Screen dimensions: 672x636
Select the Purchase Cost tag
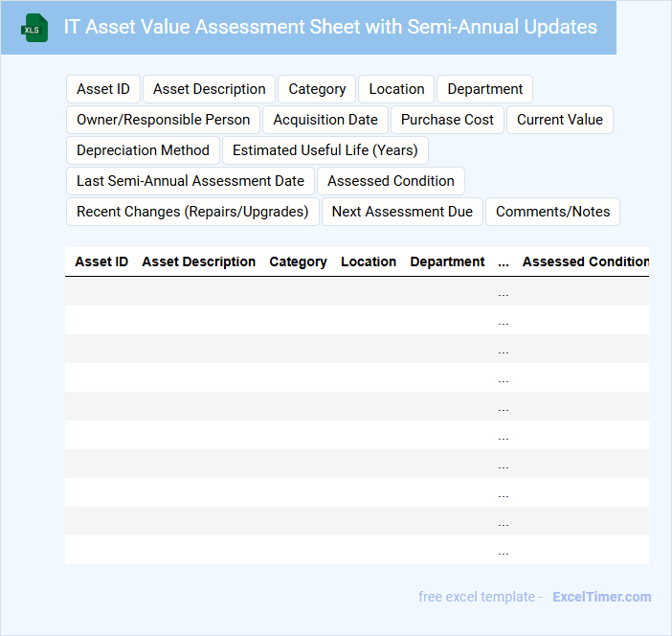click(x=447, y=120)
